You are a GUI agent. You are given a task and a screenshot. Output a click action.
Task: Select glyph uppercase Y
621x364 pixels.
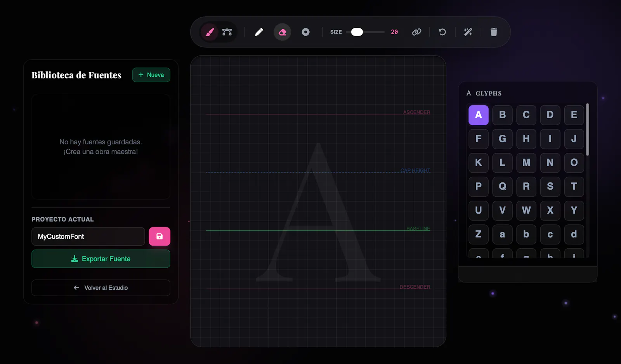pos(574,210)
